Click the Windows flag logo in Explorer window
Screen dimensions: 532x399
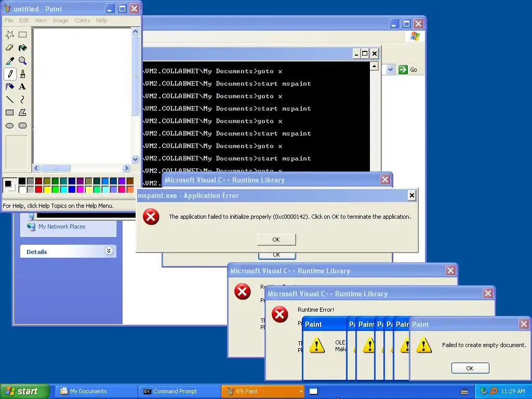pos(415,36)
